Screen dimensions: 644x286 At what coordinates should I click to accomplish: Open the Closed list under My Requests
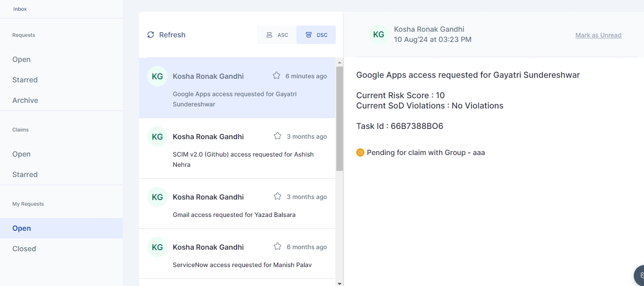coord(25,249)
